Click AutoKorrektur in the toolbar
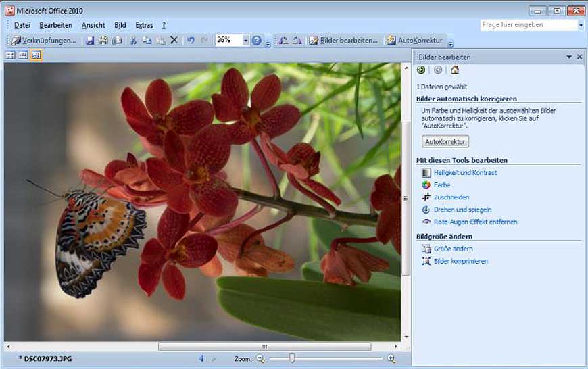Image resolution: width=588 pixels, height=369 pixels. point(415,40)
